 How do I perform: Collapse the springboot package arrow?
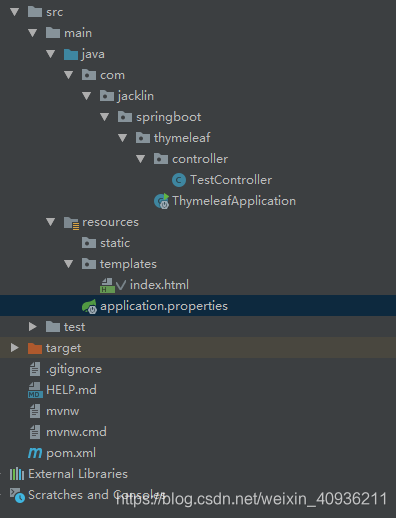(105, 117)
